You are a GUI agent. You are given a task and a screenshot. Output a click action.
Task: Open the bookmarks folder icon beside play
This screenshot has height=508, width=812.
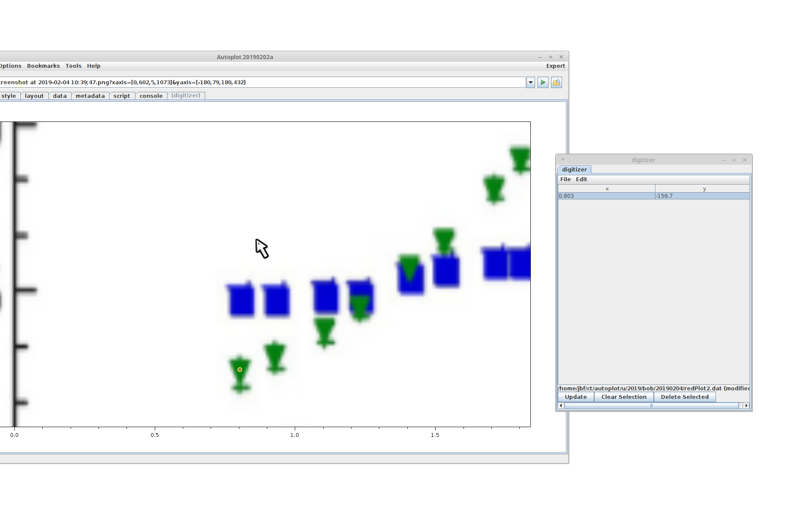pos(556,83)
